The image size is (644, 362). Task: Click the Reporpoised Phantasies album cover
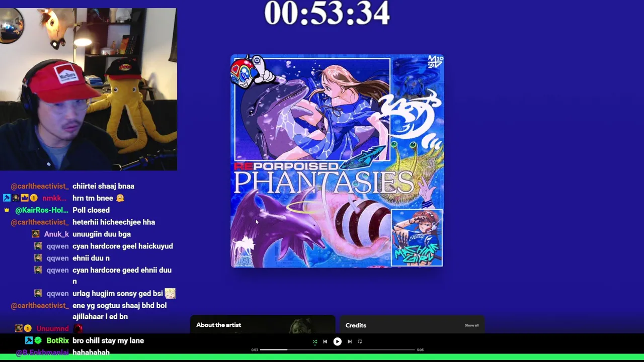pyautogui.click(x=337, y=161)
